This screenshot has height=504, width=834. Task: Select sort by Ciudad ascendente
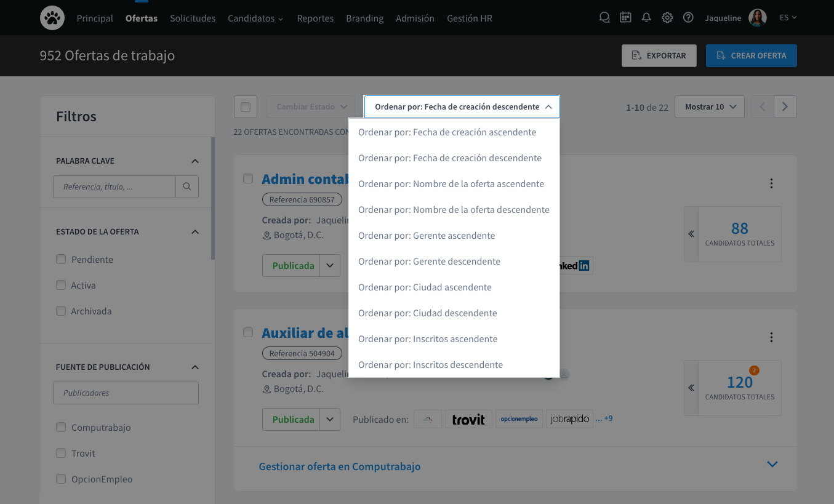pyautogui.click(x=425, y=287)
